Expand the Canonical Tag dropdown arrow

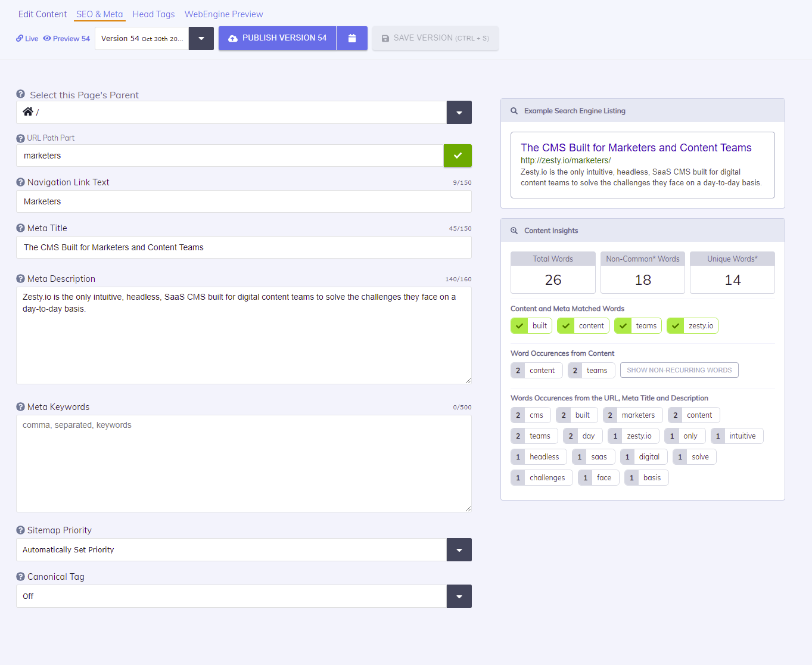click(x=459, y=596)
